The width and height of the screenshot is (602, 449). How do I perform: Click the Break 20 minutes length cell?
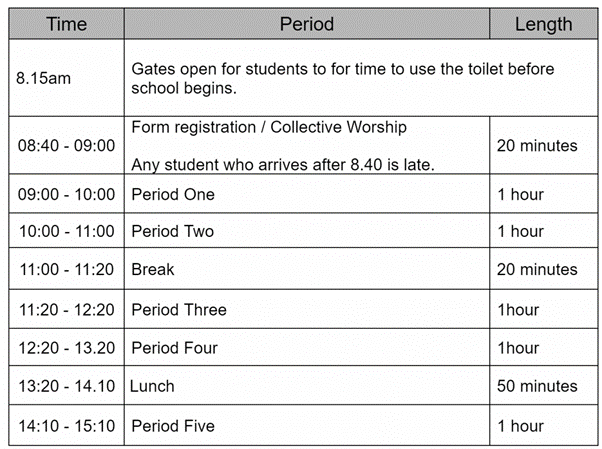pos(537,269)
